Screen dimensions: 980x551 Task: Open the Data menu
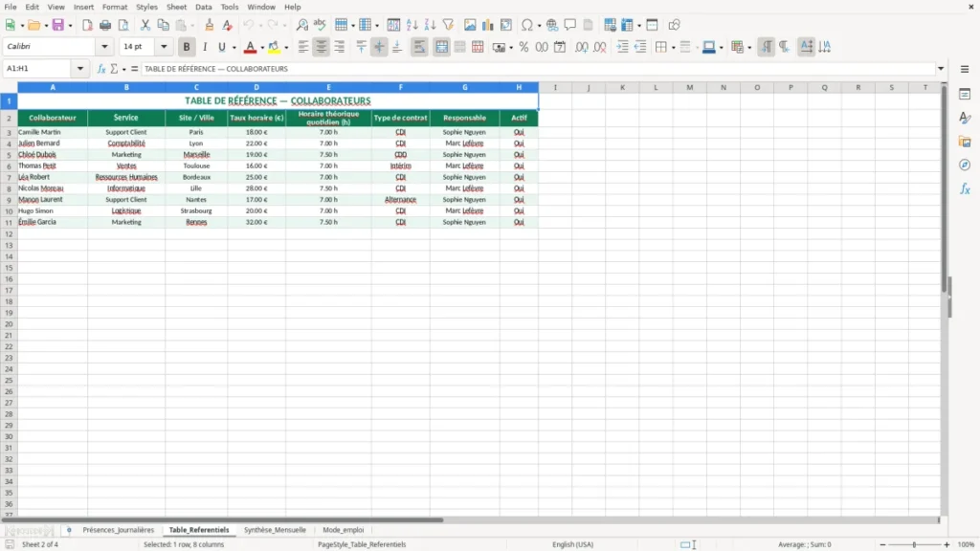203,7
